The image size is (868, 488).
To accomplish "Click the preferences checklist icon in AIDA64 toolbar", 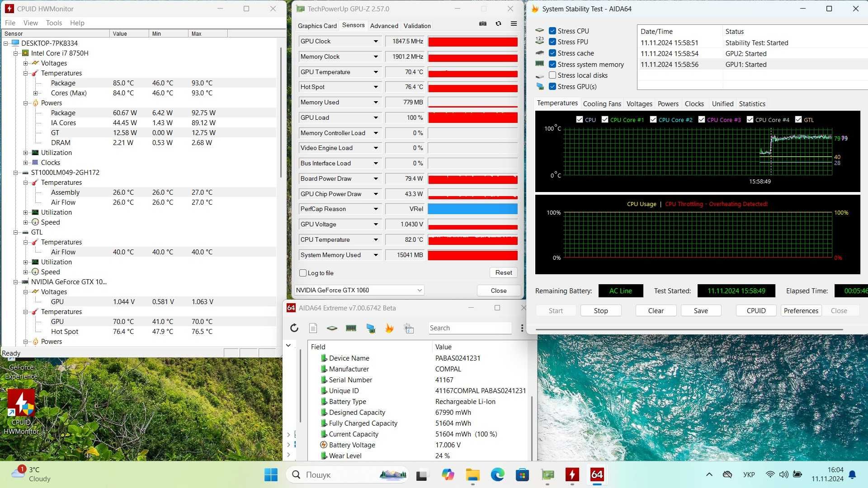I will 409,328.
